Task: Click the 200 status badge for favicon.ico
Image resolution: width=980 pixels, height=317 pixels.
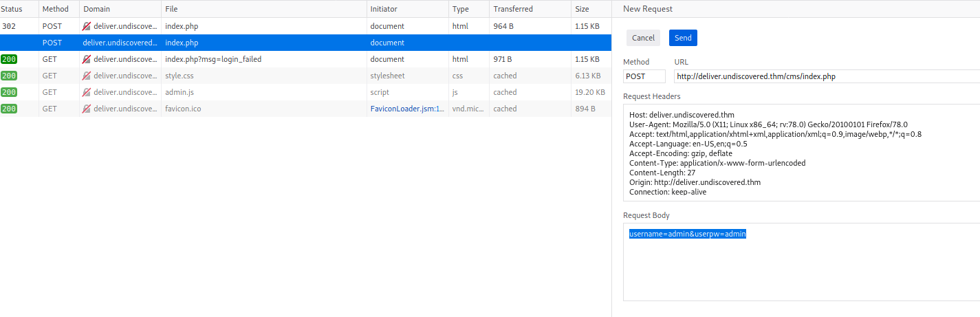Action: pos(9,109)
